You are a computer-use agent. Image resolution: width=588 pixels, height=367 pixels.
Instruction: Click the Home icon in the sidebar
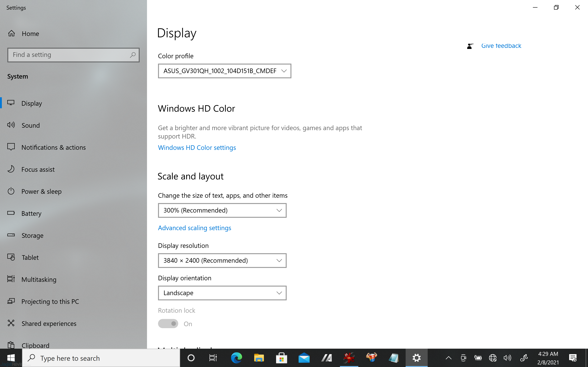11,33
